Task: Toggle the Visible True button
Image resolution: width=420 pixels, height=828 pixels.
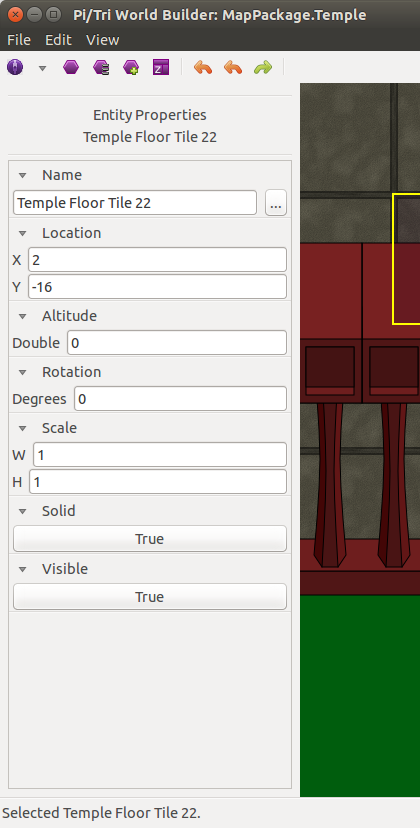Action: pyautogui.click(x=150, y=597)
